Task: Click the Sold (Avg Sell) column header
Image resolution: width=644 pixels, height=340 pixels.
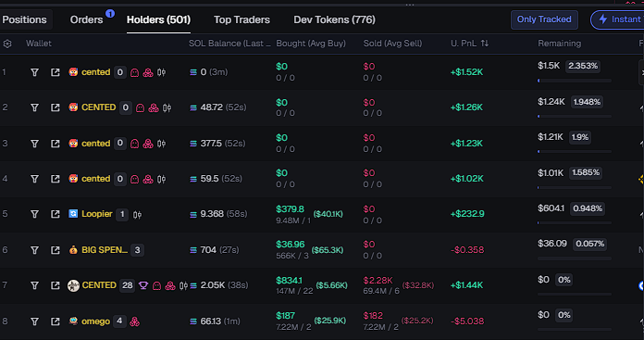Action: coord(392,44)
